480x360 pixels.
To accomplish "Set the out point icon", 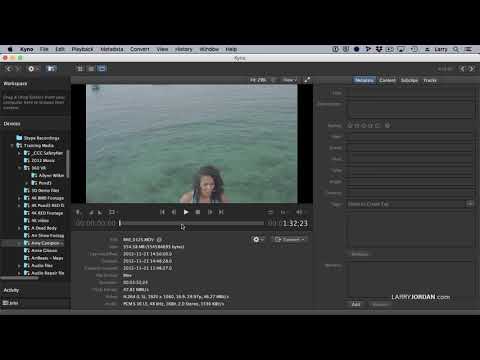I will (x=100, y=212).
